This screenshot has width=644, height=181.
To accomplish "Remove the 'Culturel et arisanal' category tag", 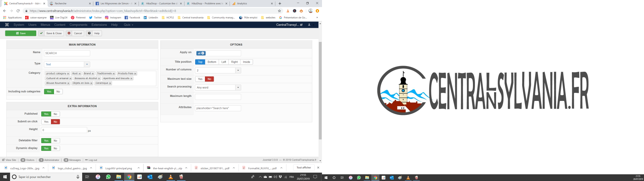I will pos(70,78).
